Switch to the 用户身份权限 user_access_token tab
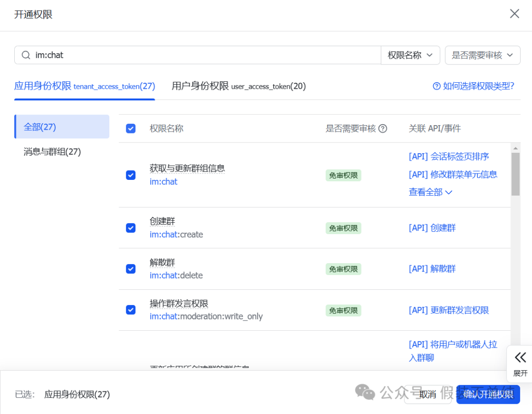 [x=238, y=86]
